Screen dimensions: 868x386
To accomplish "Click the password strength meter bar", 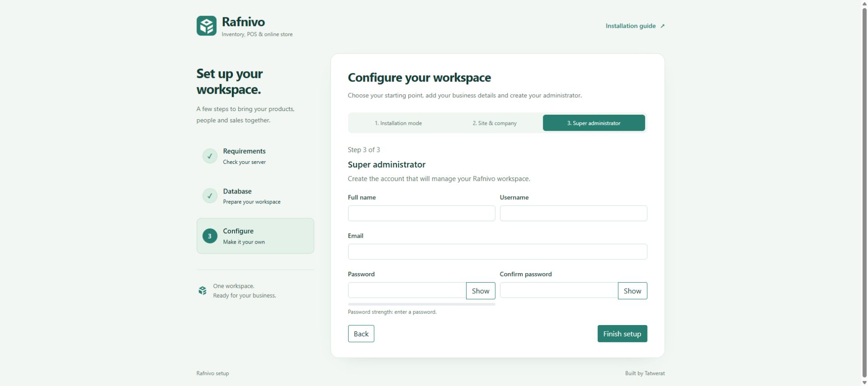I will tap(421, 304).
